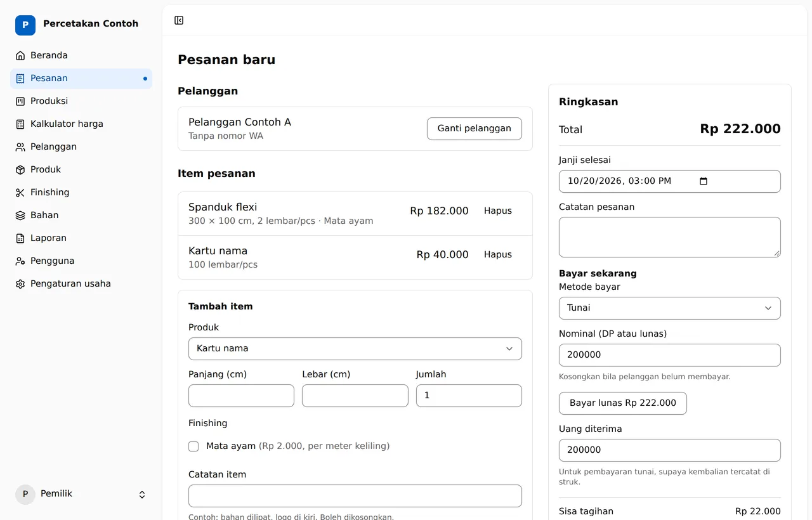The width and height of the screenshot is (812, 520).
Task: Click the Uang diterima input field
Action: point(670,450)
